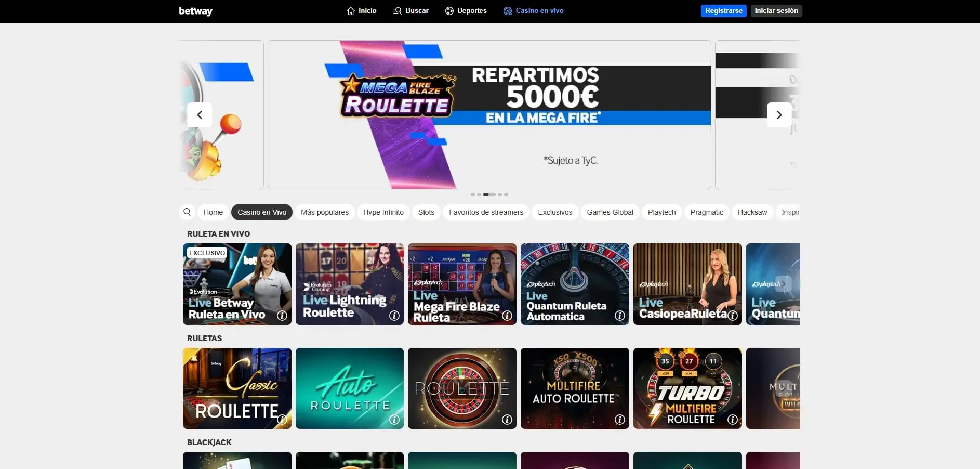Select Favoritos de streamers tab
The width and height of the screenshot is (980, 469).
[486, 212]
